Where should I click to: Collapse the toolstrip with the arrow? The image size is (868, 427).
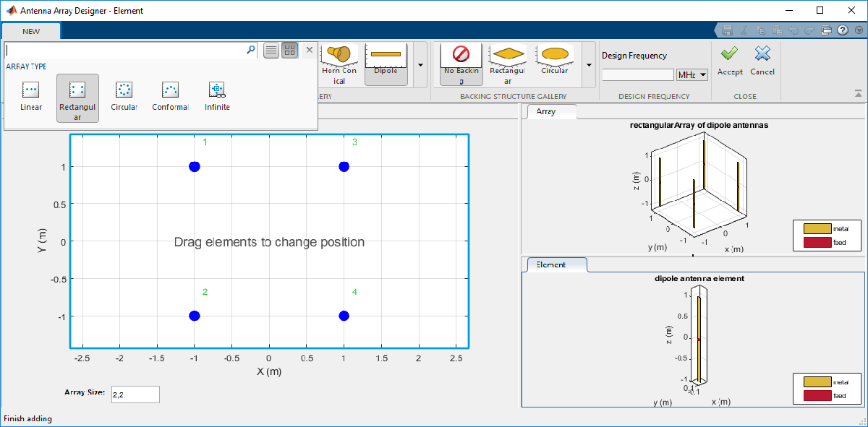coord(858,93)
